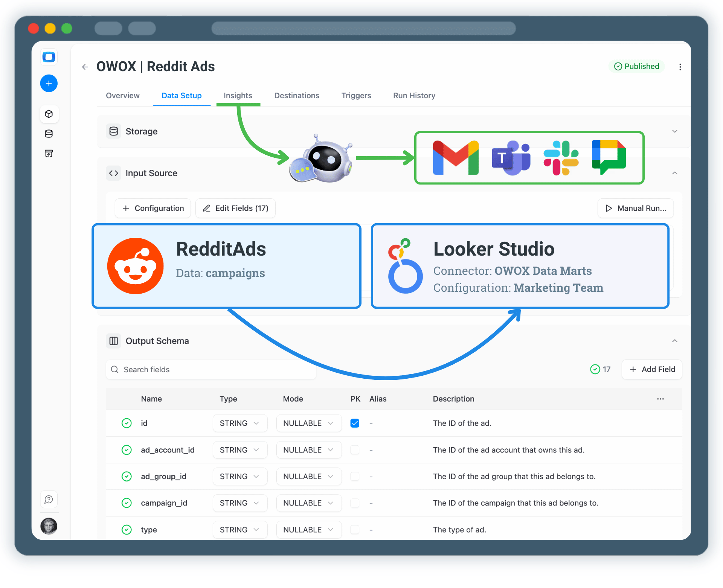Click the archive box icon in sidebar
The image size is (723, 588).
[49, 153]
